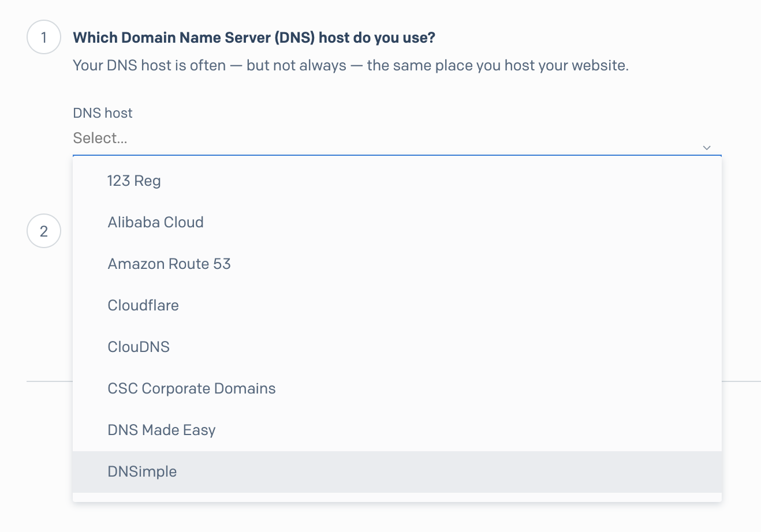Image resolution: width=761 pixels, height=532 pixels.
Task: Choose ClouDNS as the DNS host
Action: pyautogui.click(x=397, y=347)
